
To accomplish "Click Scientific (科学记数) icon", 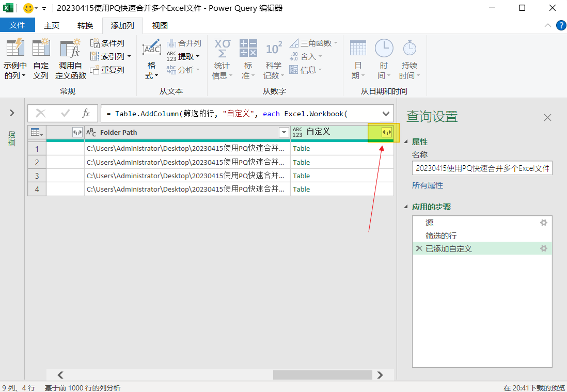I will pos(274,48).
